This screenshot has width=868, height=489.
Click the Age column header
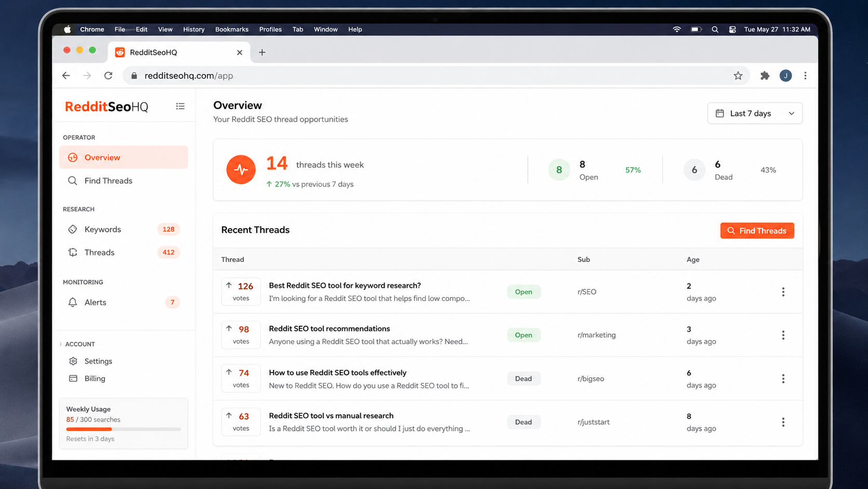[x=693, y=259]
